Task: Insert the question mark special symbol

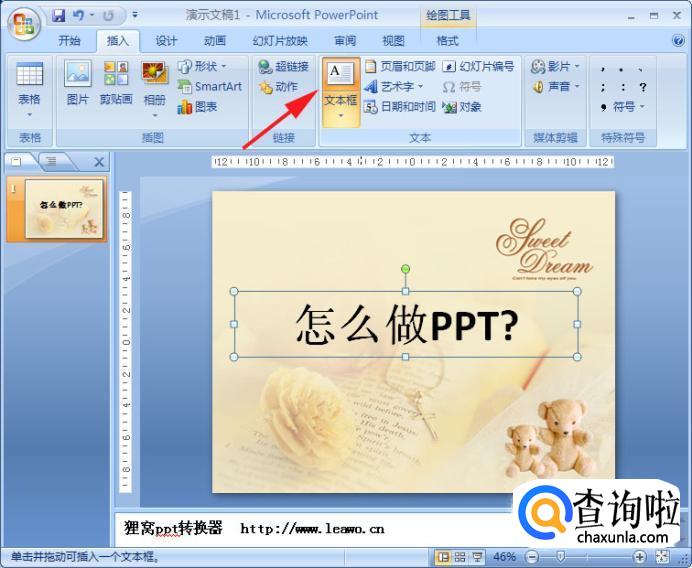Action: [643, 87]
